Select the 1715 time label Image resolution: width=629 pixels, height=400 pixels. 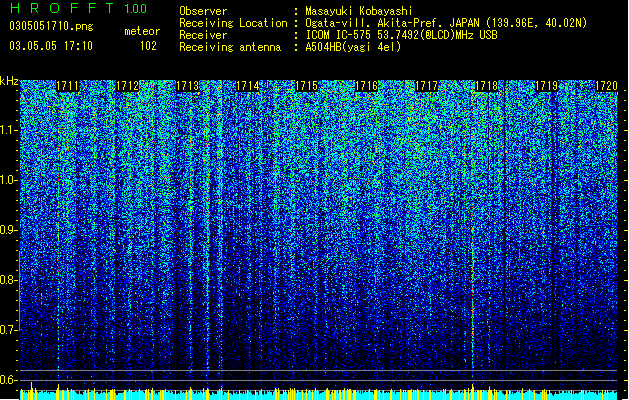tap(307, 86)
